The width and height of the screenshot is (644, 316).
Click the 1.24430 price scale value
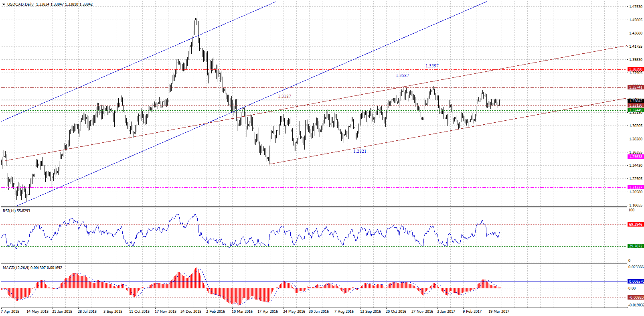[636, 166]
